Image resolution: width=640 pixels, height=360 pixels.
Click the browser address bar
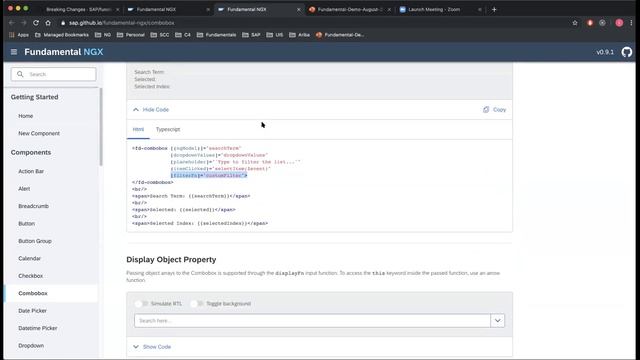pos(314,23)
